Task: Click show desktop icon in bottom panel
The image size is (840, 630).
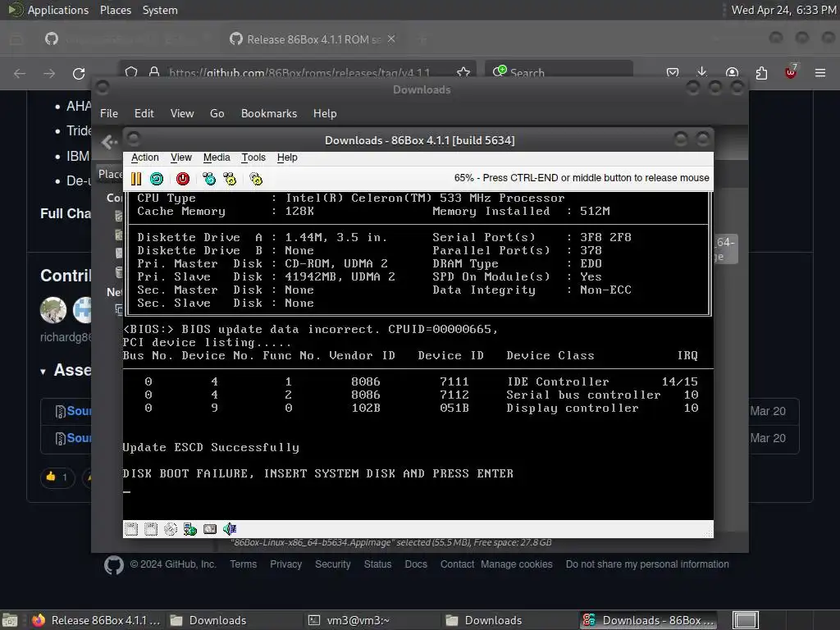Action: pos(10,620)
